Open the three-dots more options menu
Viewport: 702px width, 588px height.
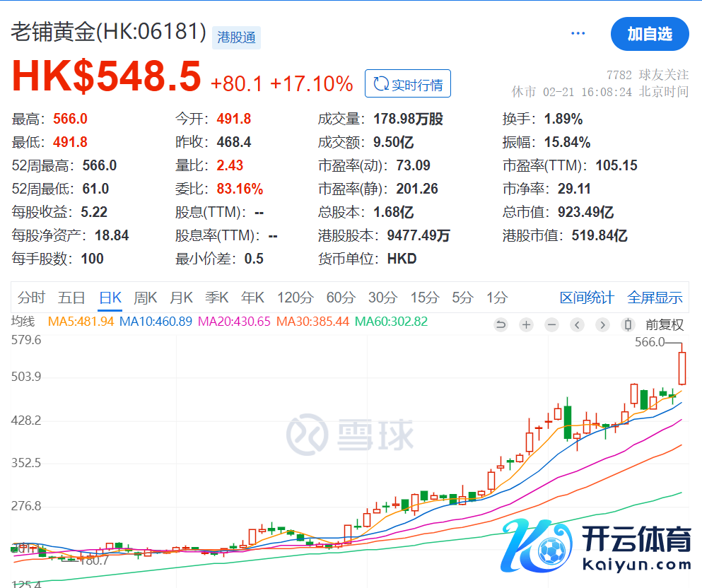pos(578,33)
